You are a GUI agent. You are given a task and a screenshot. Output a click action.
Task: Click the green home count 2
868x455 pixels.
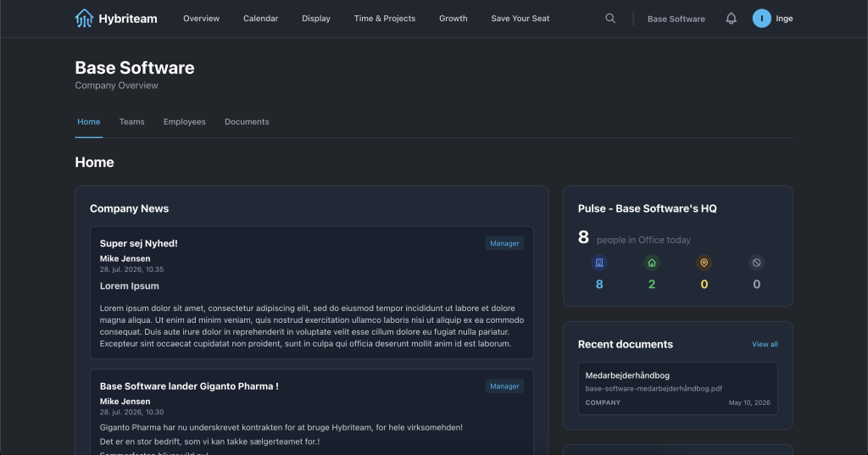(x=652, y=285)
